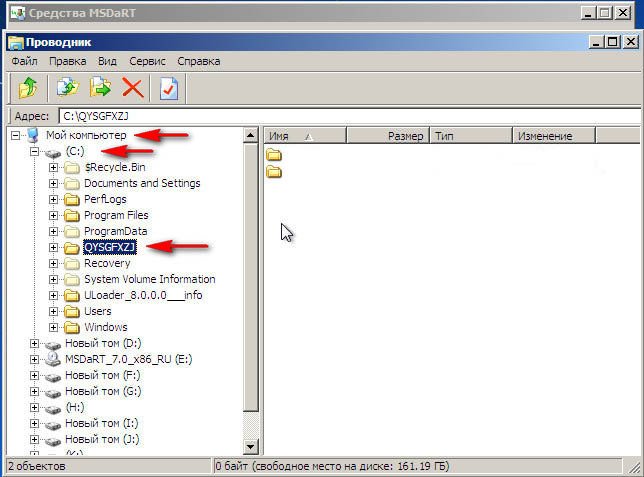Select the $Recycle.Bin folder
The image size is (644, 477).
[x=115, y=168]
